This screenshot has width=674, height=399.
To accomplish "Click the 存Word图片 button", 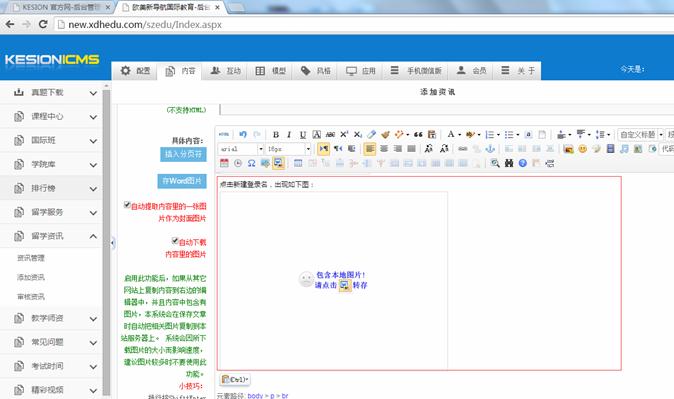I will 182,181.
